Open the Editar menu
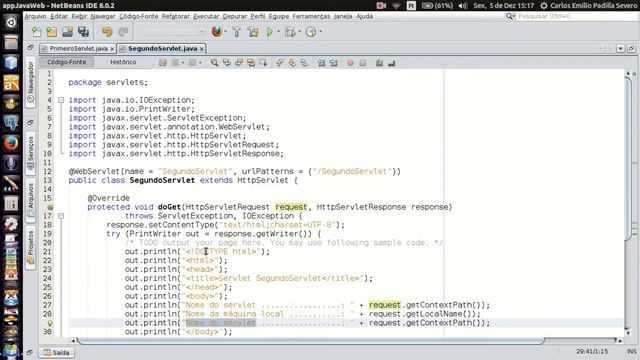The height and width of the screenshot is (360, 640). tap(59, 16)
